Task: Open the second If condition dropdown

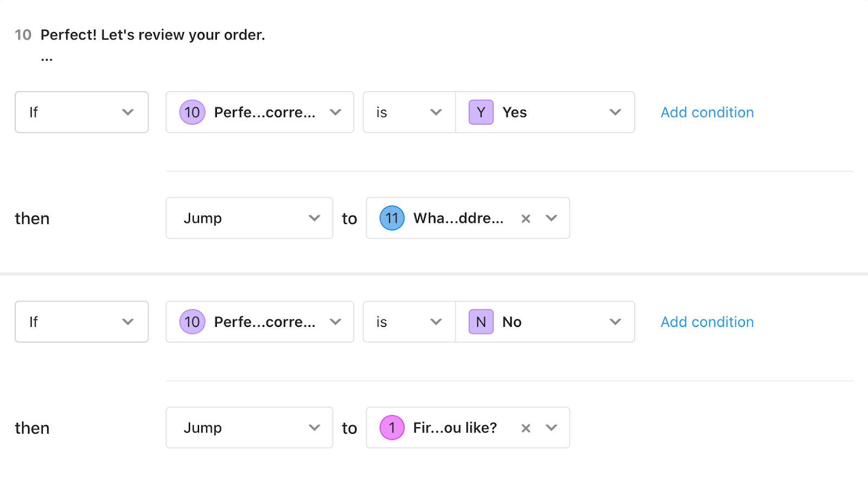Action: 81,322
